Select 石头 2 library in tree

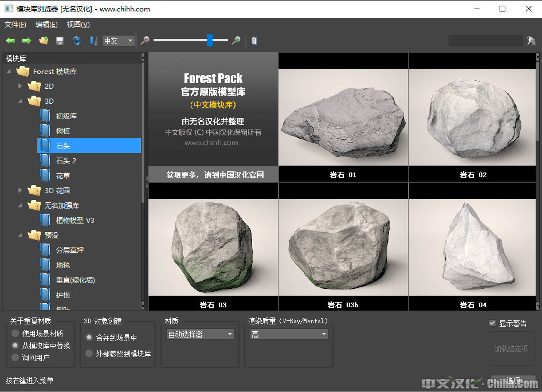66,160
